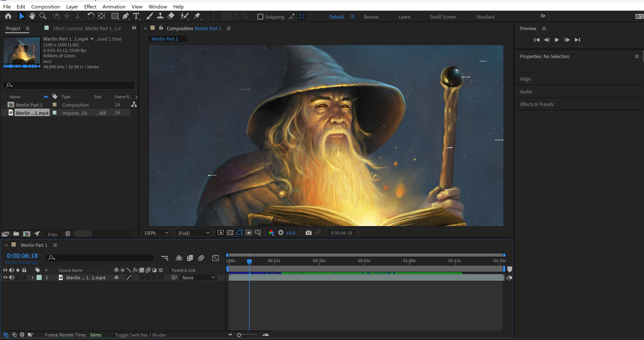Hide the Merlin 1_1.mp4 layer video

coord(5,277)
